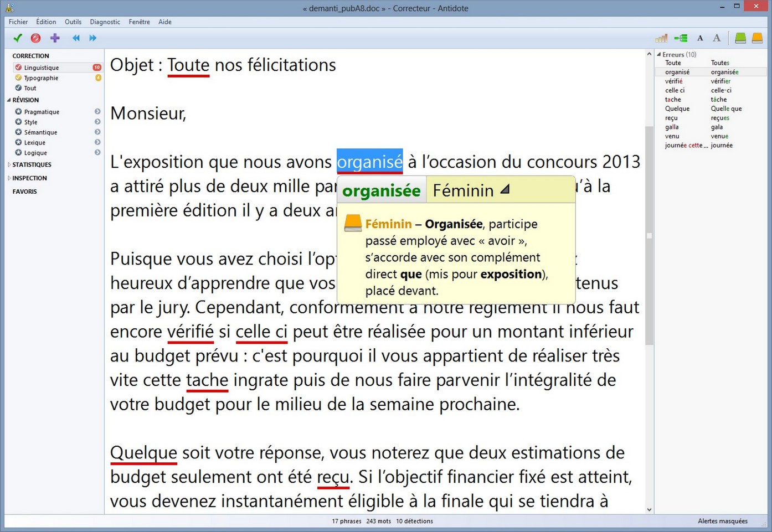Viewport: 772px width, 532px height.
Task: Increase text size with large A
Action: 717,38
